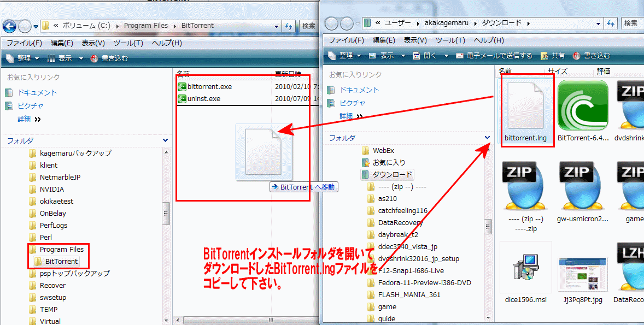
Task: Collapse フォルダ pane in the ダウンロード window
Action: coord(488,138)
